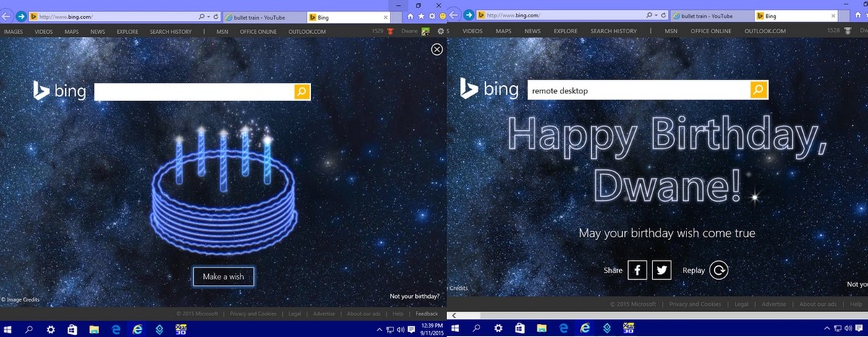Open Internet Explorer on the right taskbar
Screen dimensions: 868x337
pyautogui.click(x=584, y=329)
